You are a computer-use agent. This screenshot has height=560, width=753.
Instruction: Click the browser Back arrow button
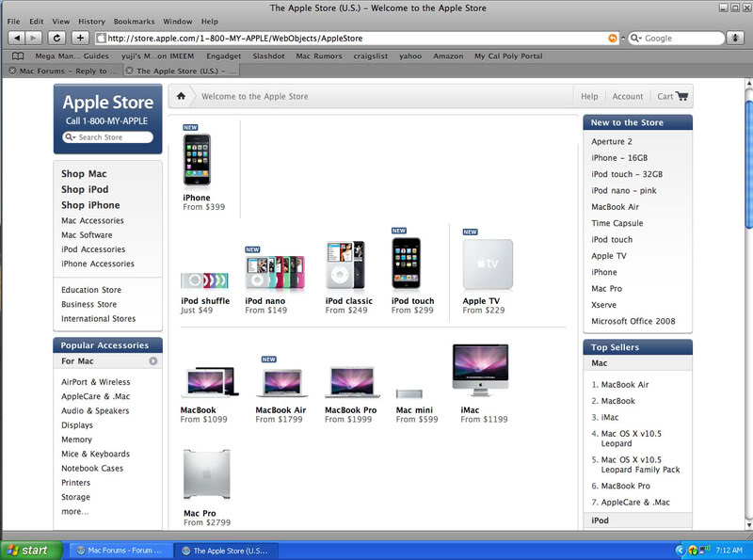[x=16, y=38]
